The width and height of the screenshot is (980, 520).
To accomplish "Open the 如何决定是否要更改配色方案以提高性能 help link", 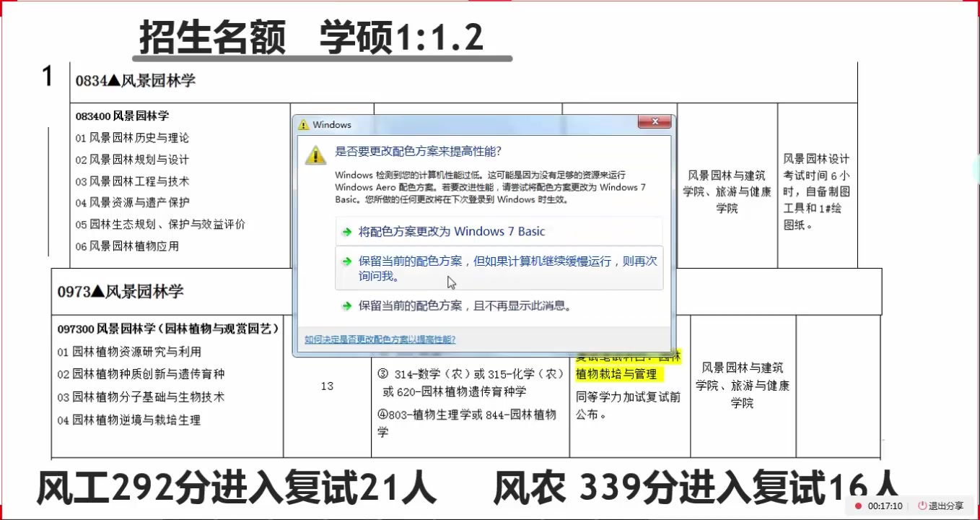I will pyautogui.click(x=380, y=339).
